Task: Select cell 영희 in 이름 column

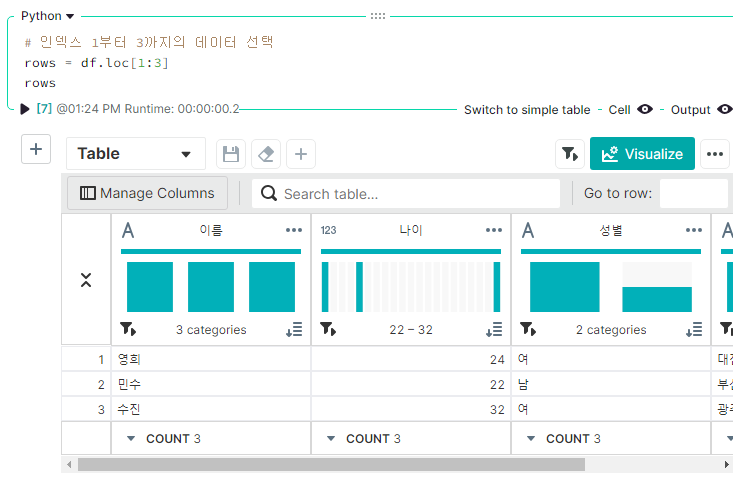Action: coord(211,359)
